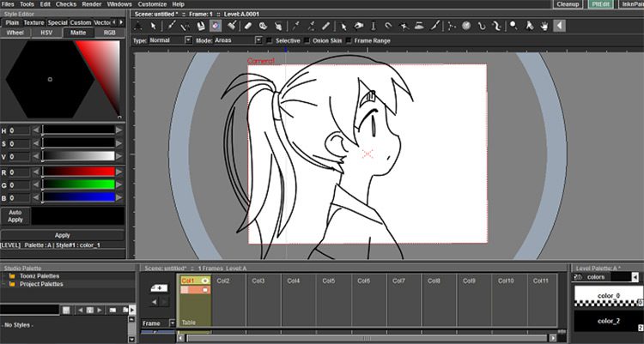This screenshot has height=344, width=644.
Task: Switch to the HSV tab
Action: point(46,33)
